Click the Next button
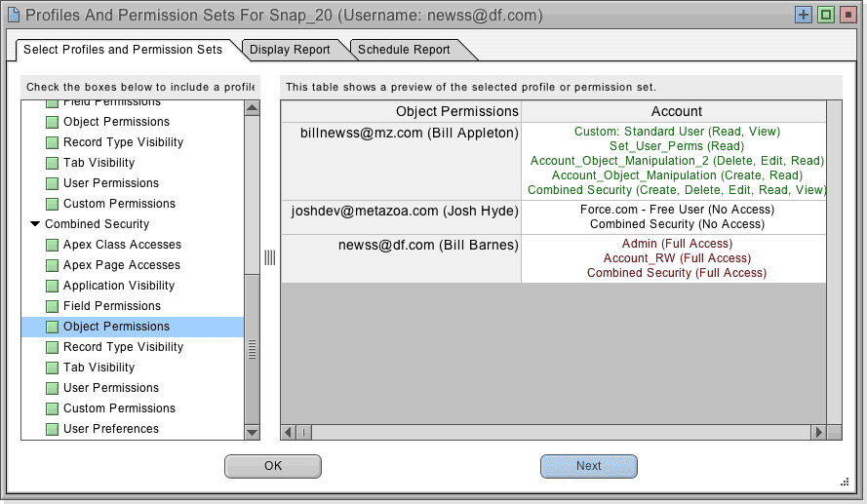 click(589, 466)
